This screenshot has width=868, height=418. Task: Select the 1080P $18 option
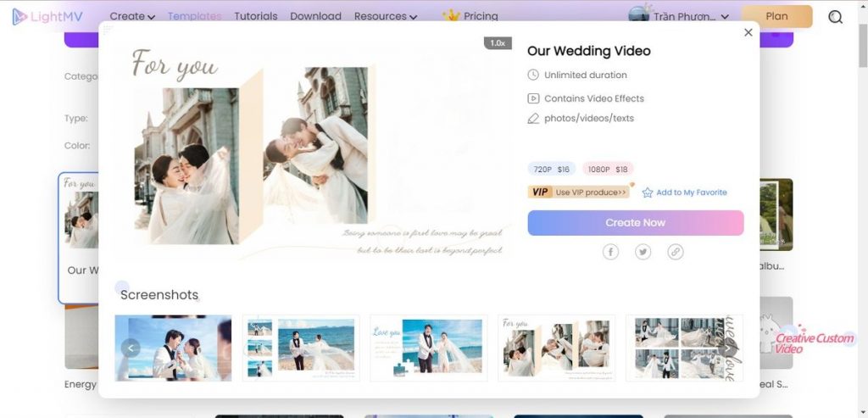point(608,169)
